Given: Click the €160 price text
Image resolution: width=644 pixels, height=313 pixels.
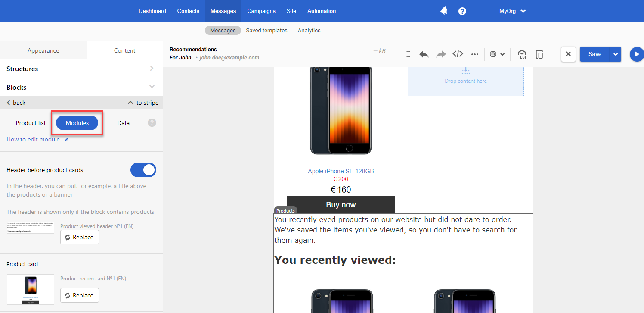Looking at the screenshot, I should [x=341, y=190].
